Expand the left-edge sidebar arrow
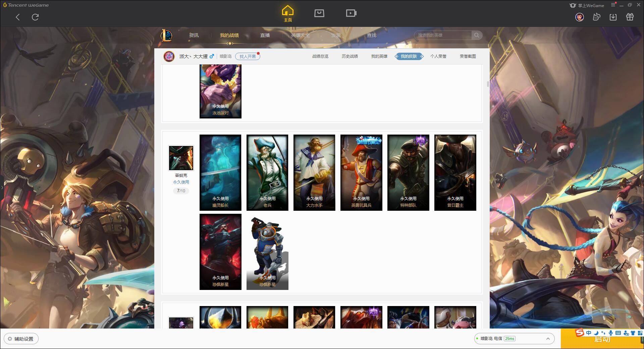 [x=2, y=187]
